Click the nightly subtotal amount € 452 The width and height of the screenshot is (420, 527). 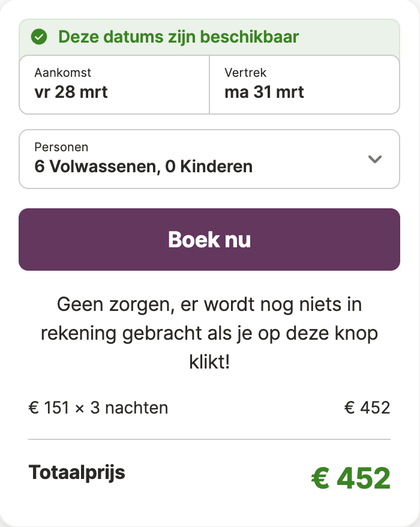pyautogui.click(x=367, y=408)
